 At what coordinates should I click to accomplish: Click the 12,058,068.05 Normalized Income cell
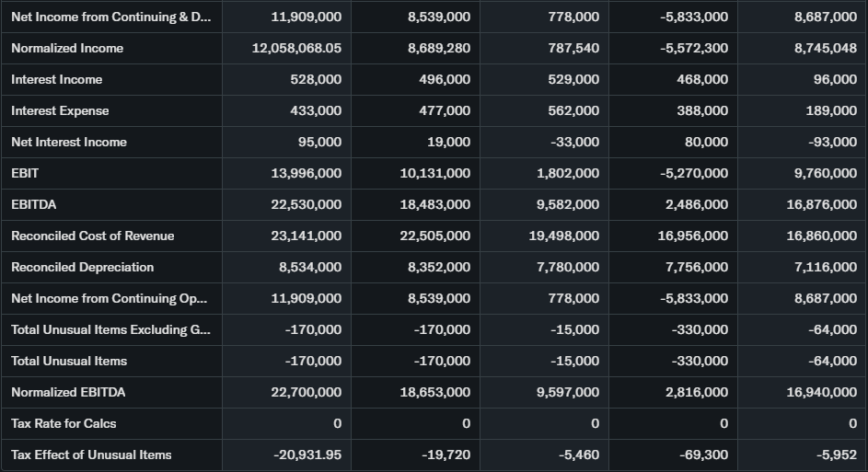296,48
